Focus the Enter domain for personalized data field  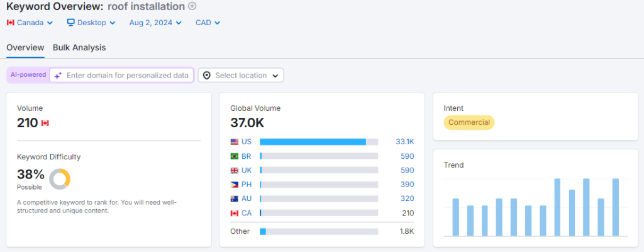coord(127,76)
